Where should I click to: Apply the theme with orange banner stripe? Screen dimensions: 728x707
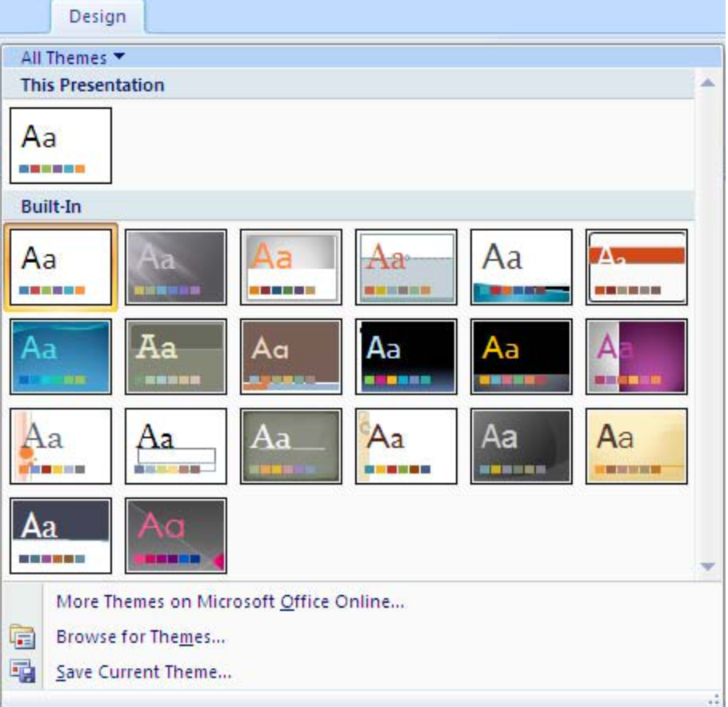click(637, 267)
